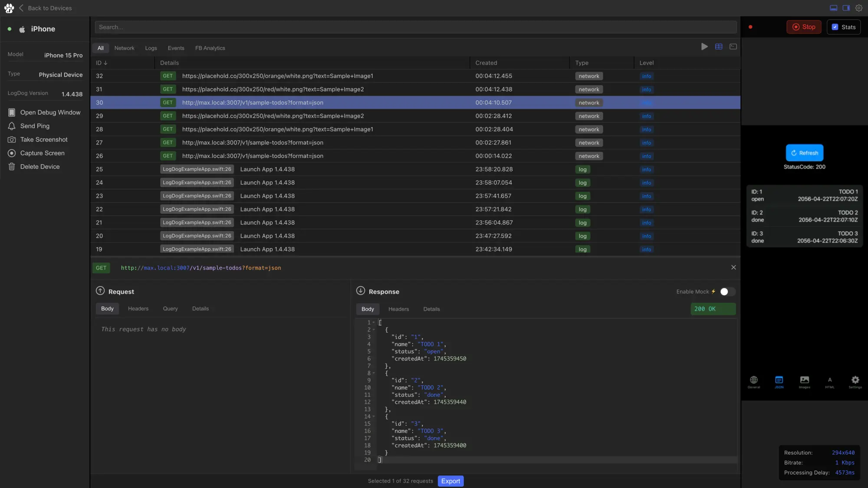This screenshot has height=488, width=868.
Task: Click the Take Screenshot camera icon
Action: (x=12, y=140)
